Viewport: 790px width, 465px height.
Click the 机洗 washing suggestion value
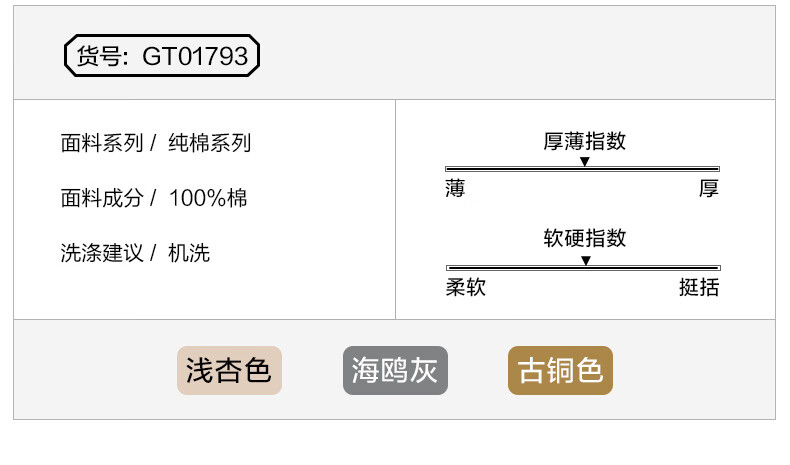click(189, 253)
